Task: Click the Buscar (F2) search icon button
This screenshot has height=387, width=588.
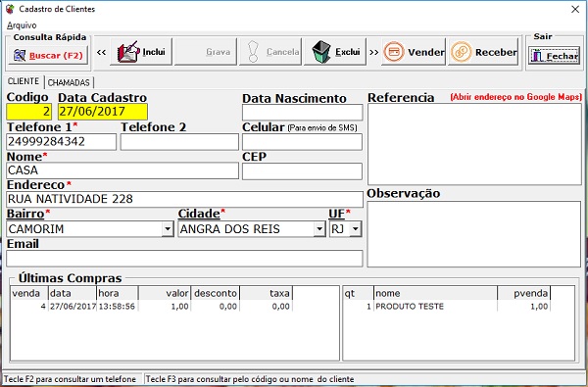Action: point(48,56)
